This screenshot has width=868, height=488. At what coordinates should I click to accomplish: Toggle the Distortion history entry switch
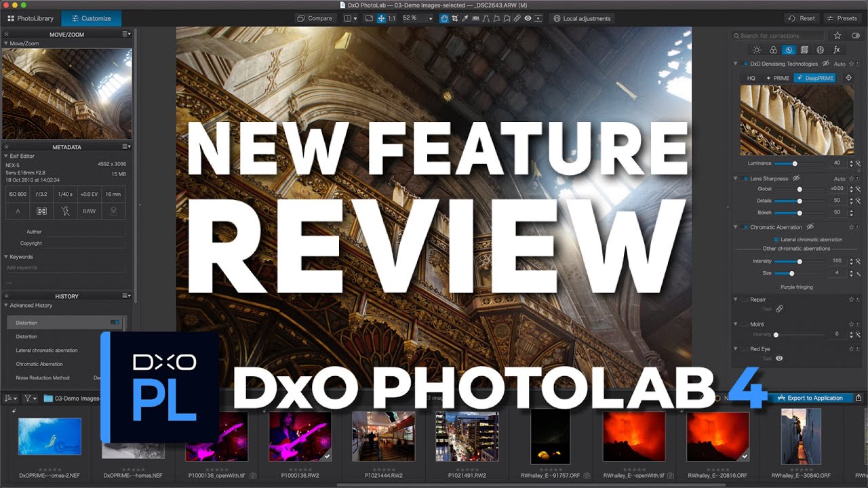[x=115, y=323]
